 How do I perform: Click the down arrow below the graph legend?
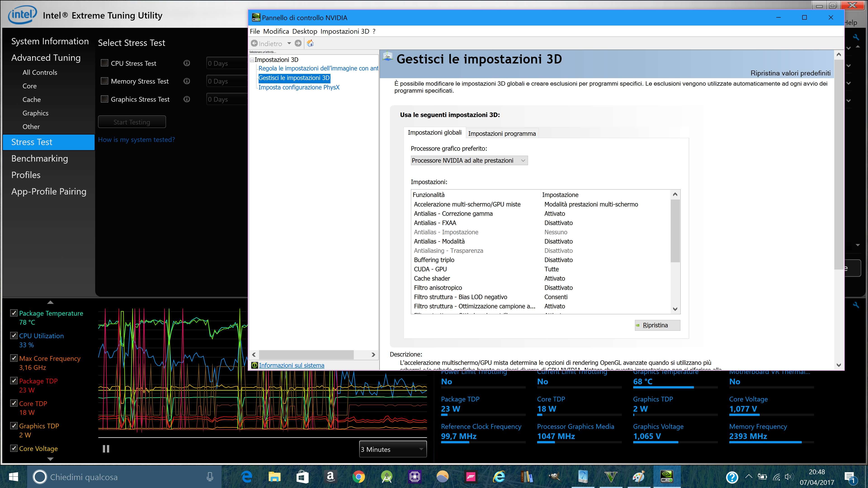51,459
